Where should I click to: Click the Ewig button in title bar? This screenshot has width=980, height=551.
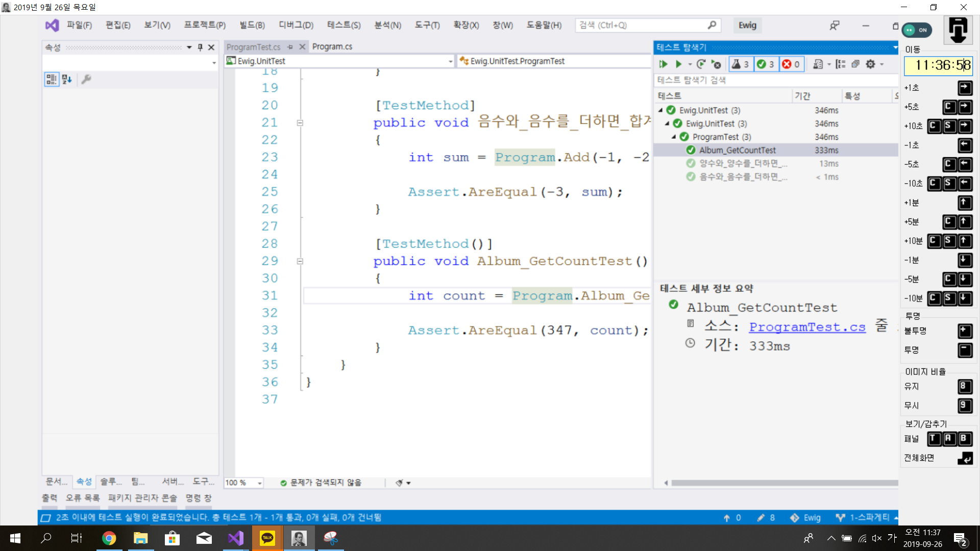tap(747, 25)
